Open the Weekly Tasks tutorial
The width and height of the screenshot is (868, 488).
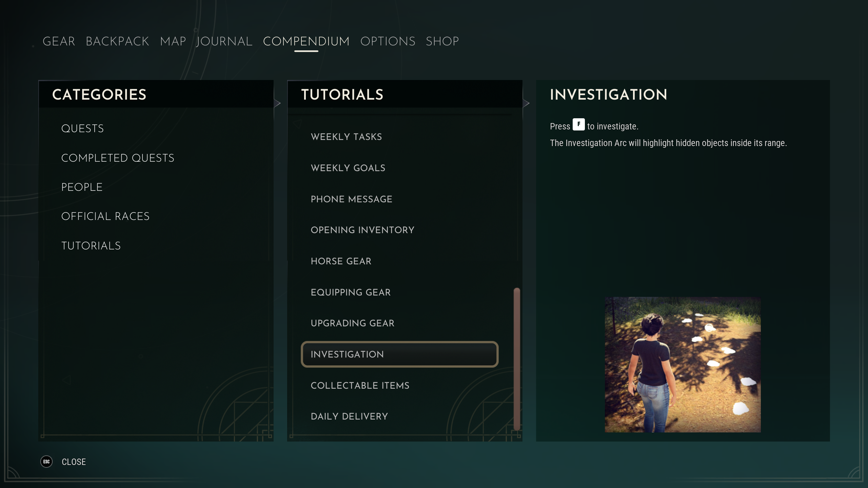pyautogui.click(x=346, y=137)
